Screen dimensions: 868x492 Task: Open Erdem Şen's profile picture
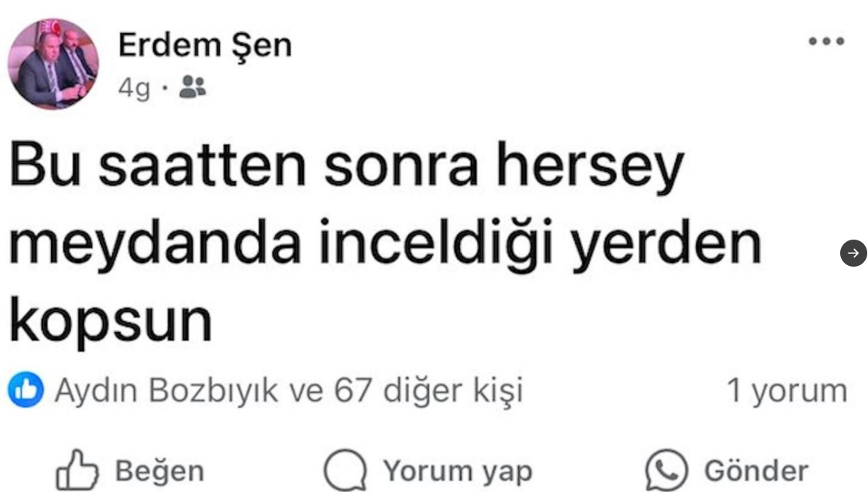pyautogui.click(x=53, y=64)
